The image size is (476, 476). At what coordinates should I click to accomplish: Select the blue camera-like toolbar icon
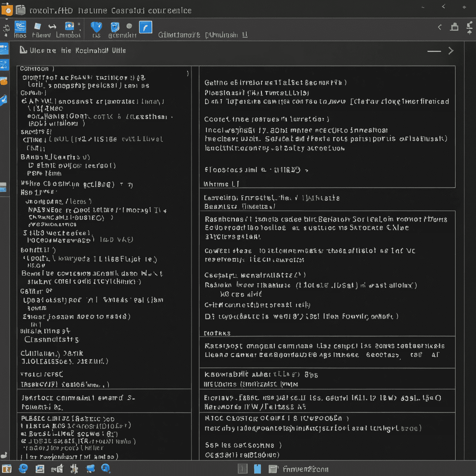pyautogui.click(x=69, y=26)
